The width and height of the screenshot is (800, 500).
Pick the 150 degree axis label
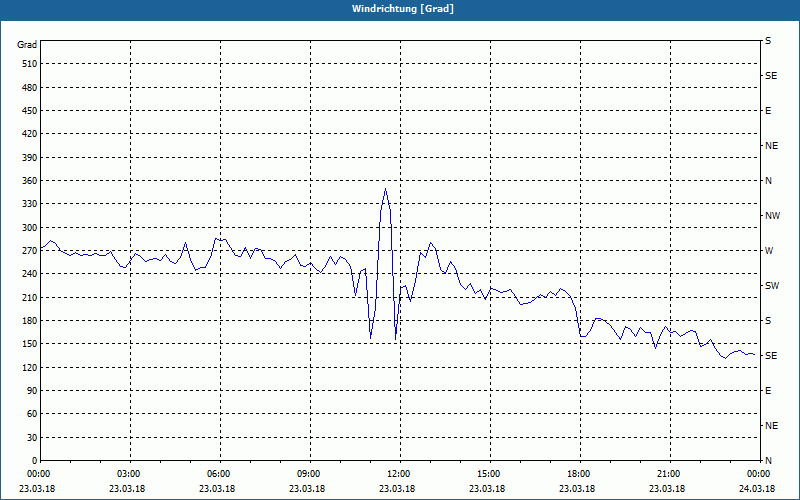(x=29, y=344)
